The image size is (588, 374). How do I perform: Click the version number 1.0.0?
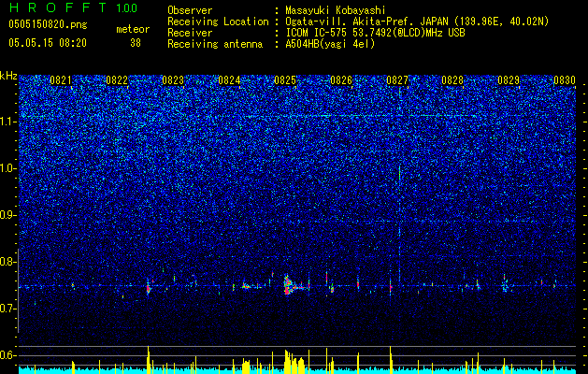point(127,8)
